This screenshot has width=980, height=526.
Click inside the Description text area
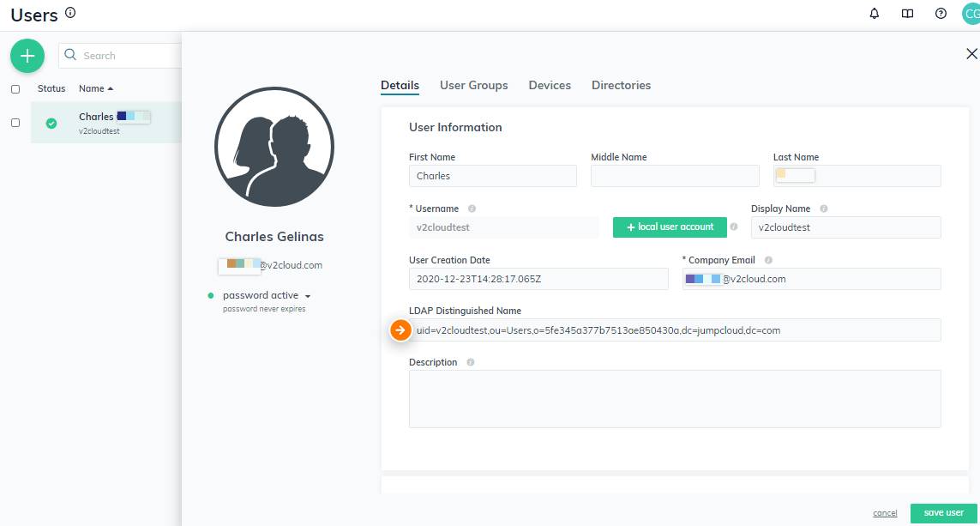point(675,399)
